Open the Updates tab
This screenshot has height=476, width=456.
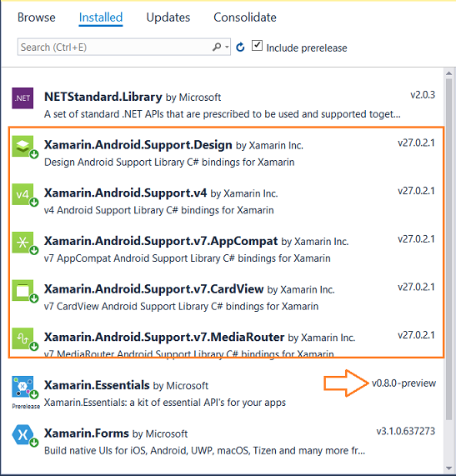pos(168,18)
